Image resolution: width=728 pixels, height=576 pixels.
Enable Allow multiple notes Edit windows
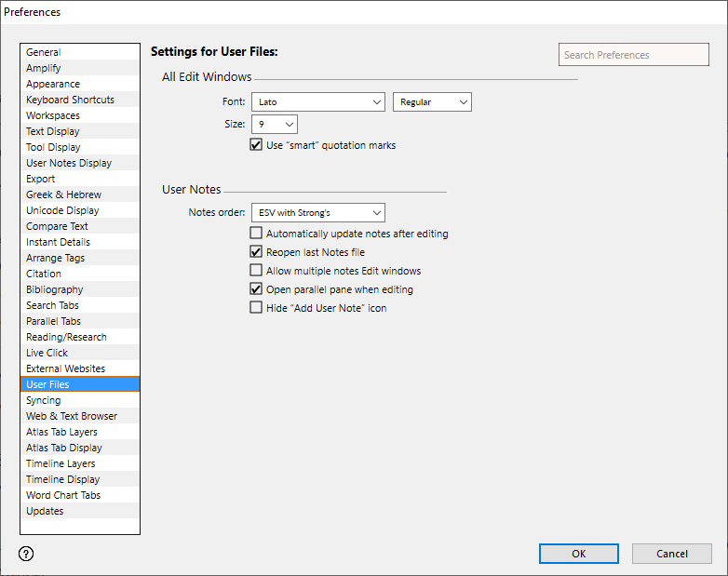coord(256,271)
